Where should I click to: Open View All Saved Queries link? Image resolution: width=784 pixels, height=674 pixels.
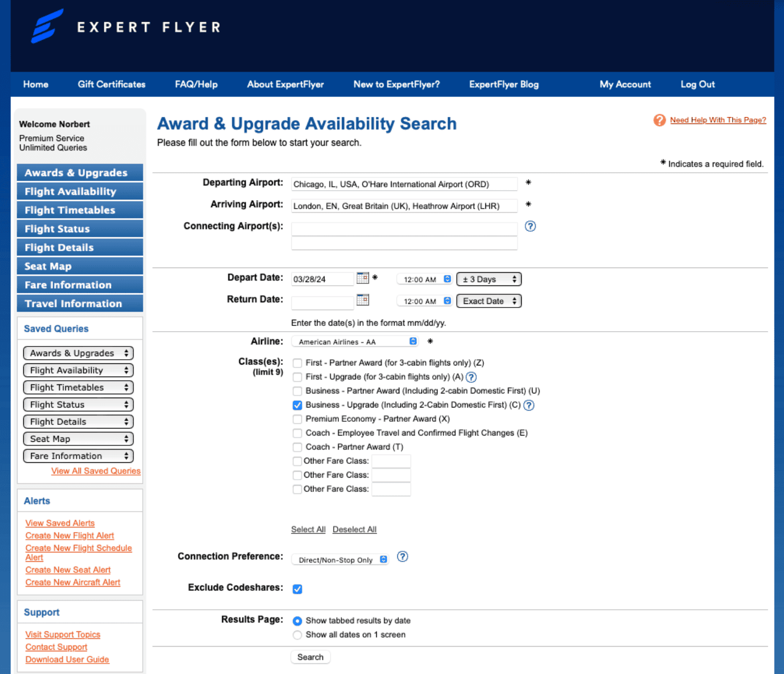(x=95, y=471)
